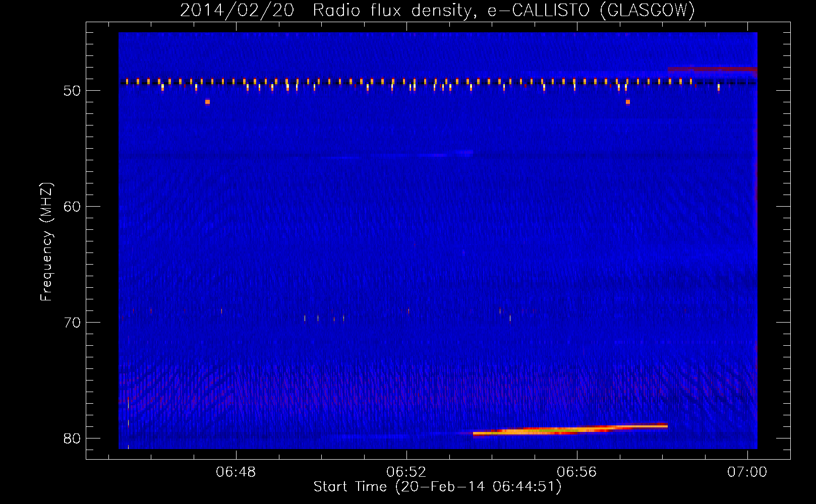Click the 06:52 time tick label

coord(406,472)
